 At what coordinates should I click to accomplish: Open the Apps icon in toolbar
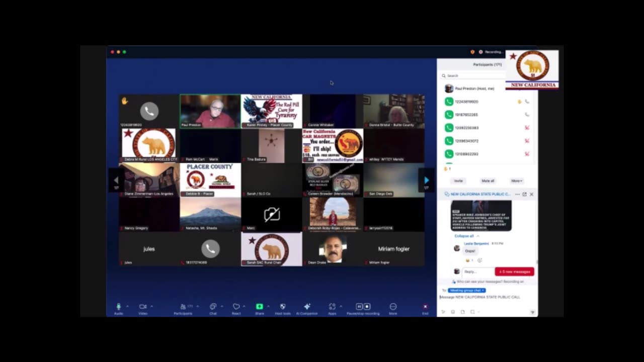coord(332,306)
